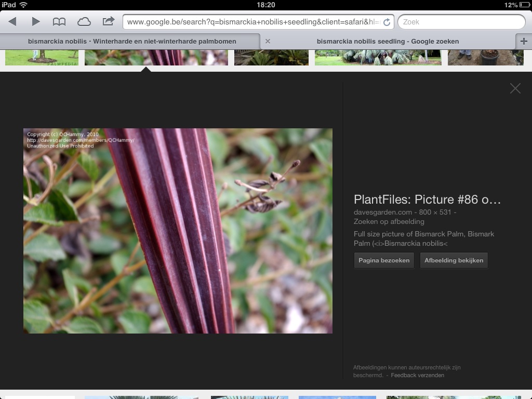Tap the Safari forward arrow
This screenshot has width=532, height=399.
pos(36,22)
